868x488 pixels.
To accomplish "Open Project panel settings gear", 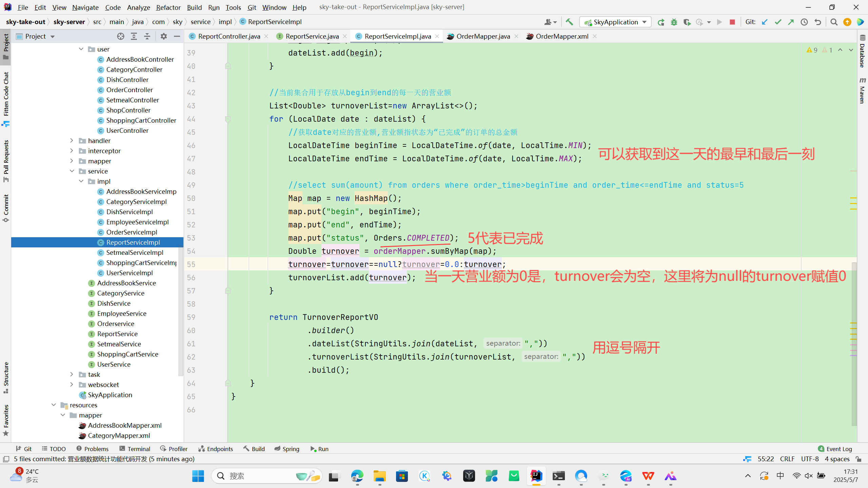I will click(x=164, y=36).
